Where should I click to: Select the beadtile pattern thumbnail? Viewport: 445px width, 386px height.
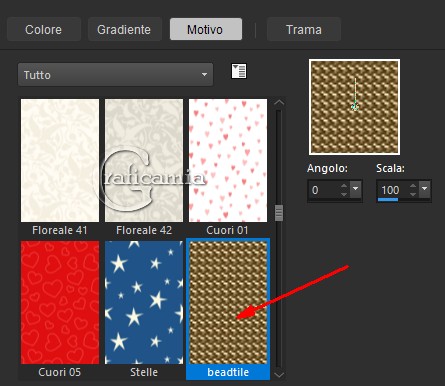228,302
